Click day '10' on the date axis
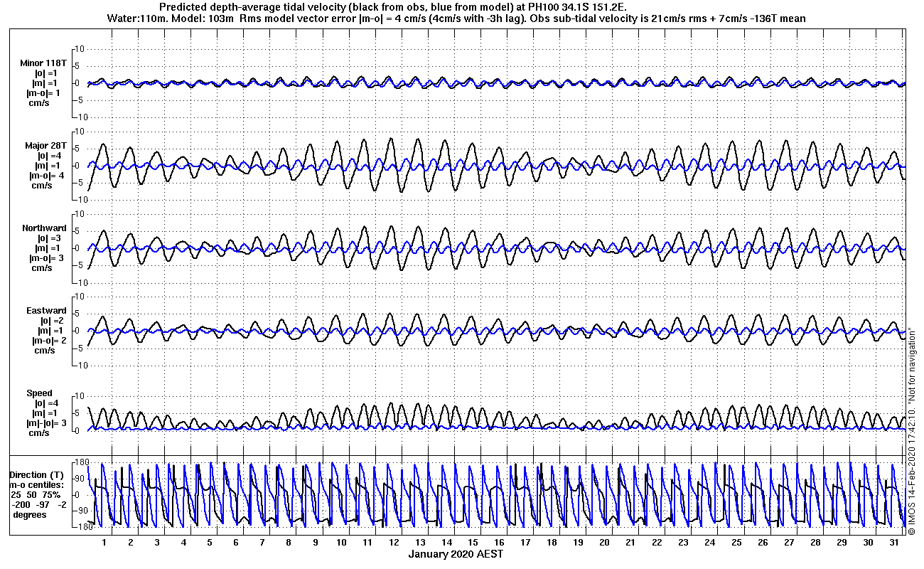The image size is (924, 569). [341, 542]
